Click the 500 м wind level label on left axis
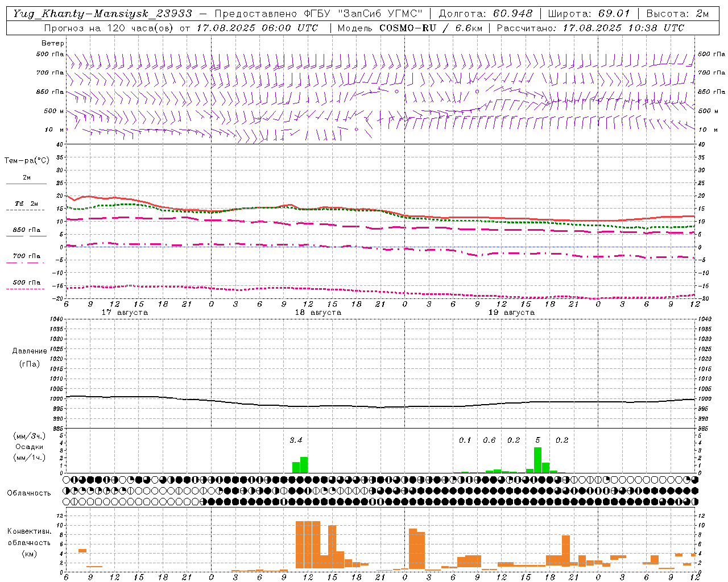 pos(54,111)
